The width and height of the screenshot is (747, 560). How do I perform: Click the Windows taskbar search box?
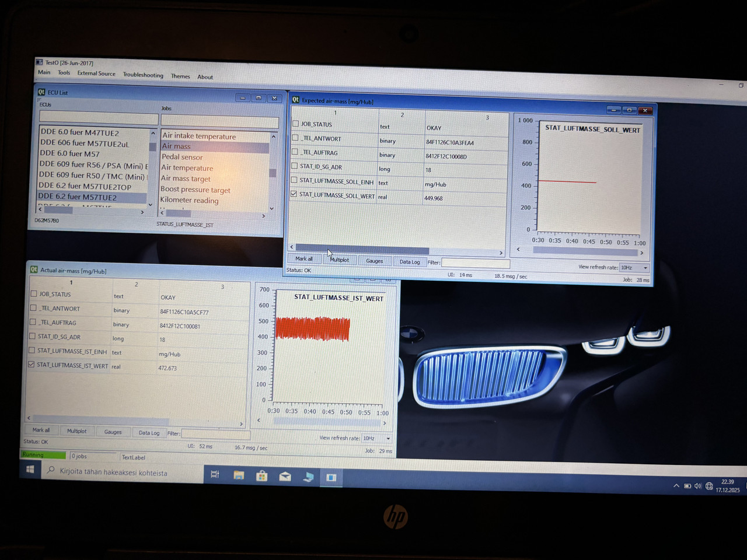123,472
